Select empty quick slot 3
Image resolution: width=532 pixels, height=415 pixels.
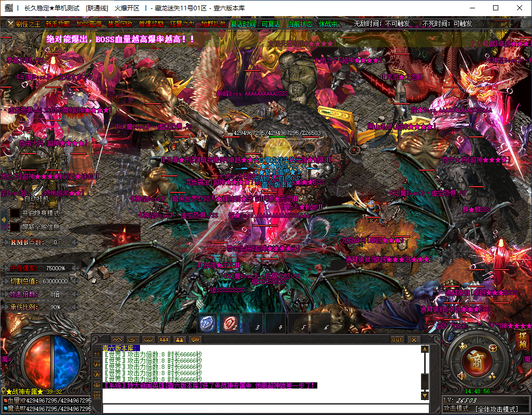pos(253,323)
